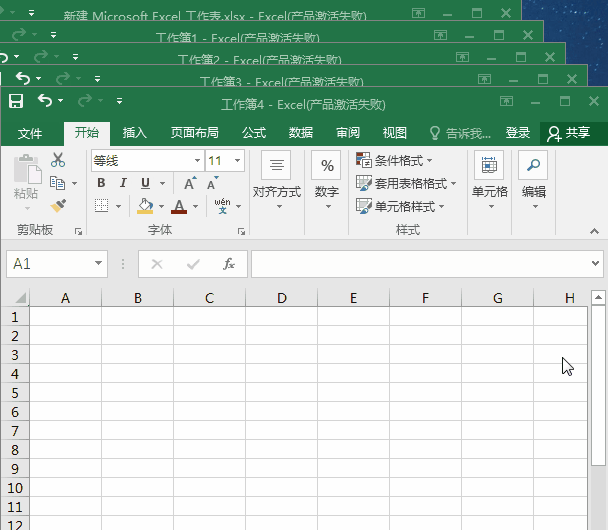Open 套用表格格式 table formatting
The image size is (608, 530).
(x=406, y=183)
